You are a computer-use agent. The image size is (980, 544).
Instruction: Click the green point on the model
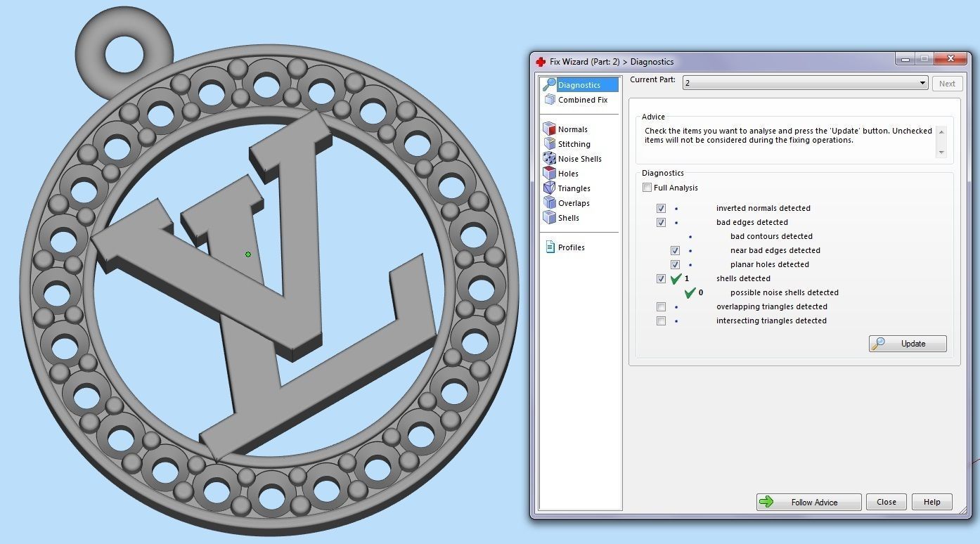point(248,254)
